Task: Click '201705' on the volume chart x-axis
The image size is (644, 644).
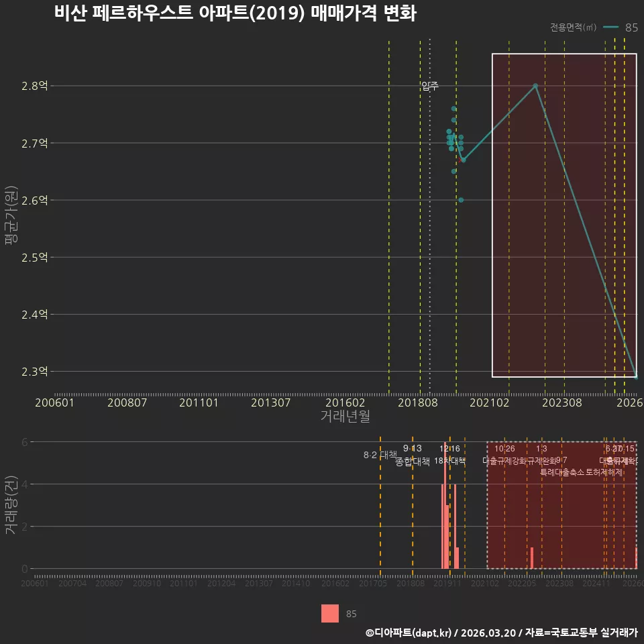Action: [x=373, y=583]
